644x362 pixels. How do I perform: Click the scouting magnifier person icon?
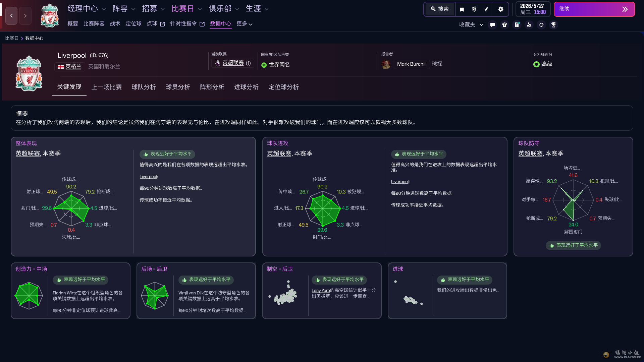[x=529, y=25]
